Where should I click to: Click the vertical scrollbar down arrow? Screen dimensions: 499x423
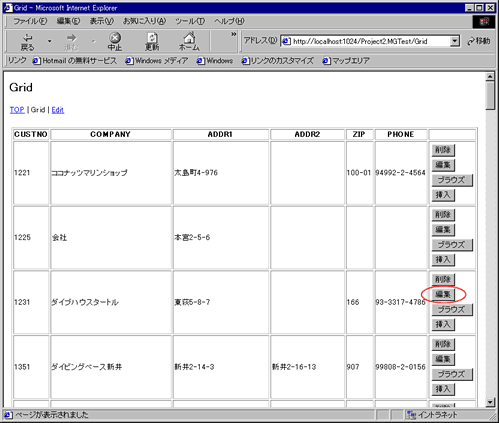click(x=490, y=402)
